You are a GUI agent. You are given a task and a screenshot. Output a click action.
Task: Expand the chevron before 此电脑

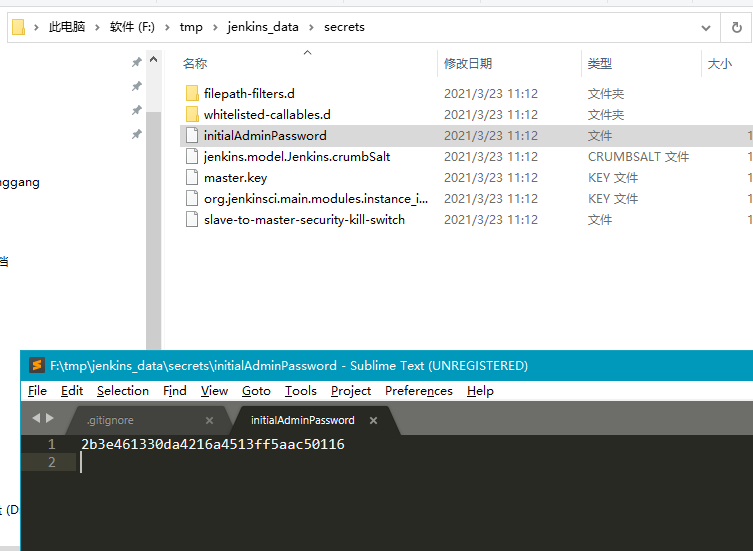[36, 27]
